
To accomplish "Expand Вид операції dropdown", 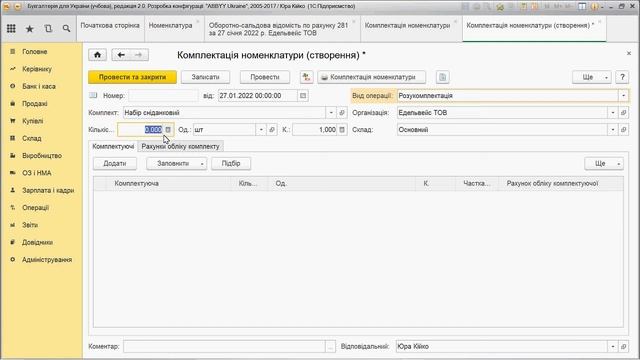I will coord(623,96).
